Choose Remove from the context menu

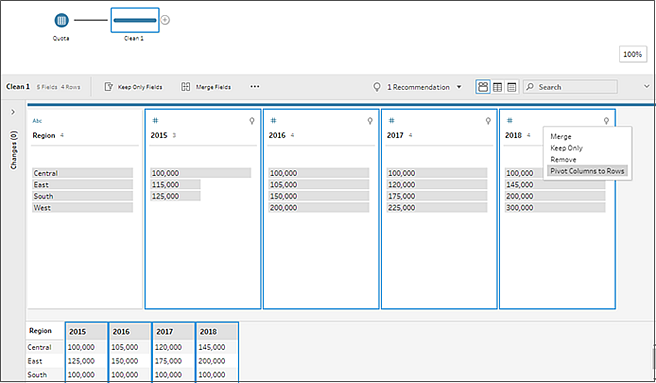point(563,159)
